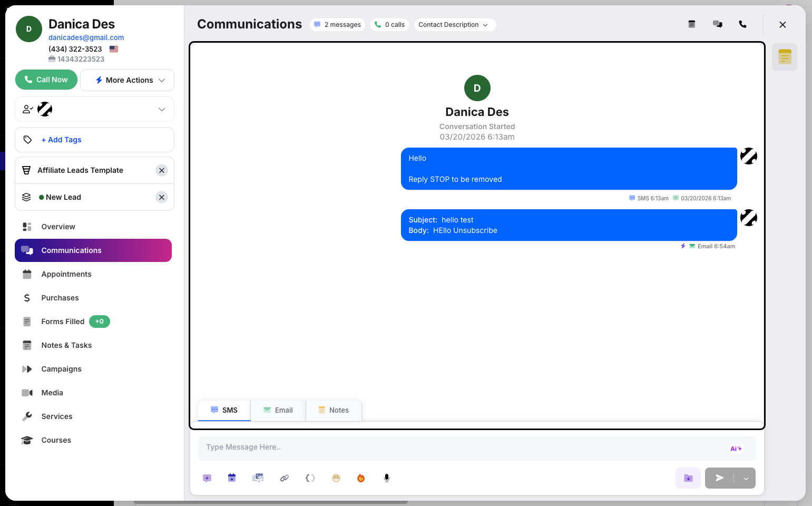
Task: Switch to the Email composer tab
Action: pyautogui.click(x=278, y=410)
